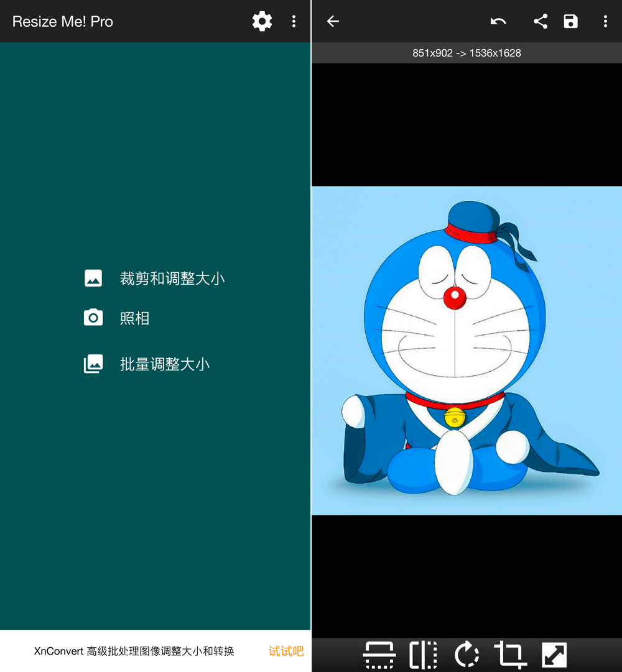Image resolution: width=622 pixels, height=672 pixels.
Task: Select the crop tool
Action: pos(510,655)
